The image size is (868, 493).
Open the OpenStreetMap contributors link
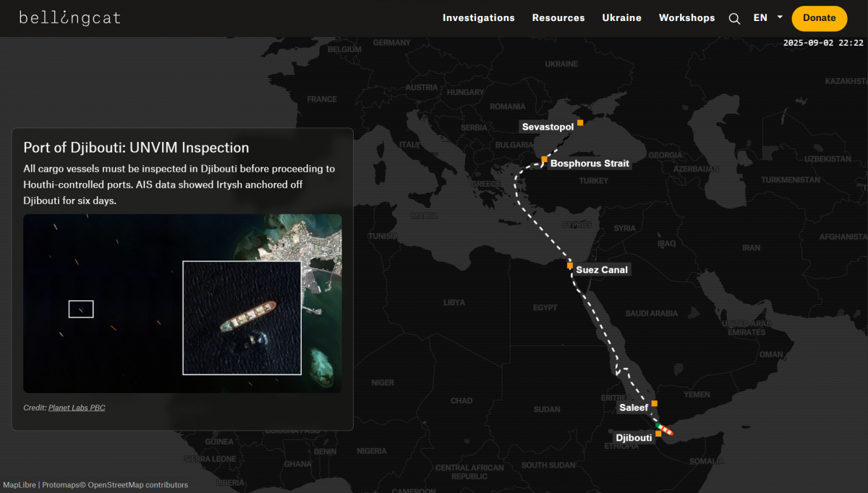(x=137, y=485)
